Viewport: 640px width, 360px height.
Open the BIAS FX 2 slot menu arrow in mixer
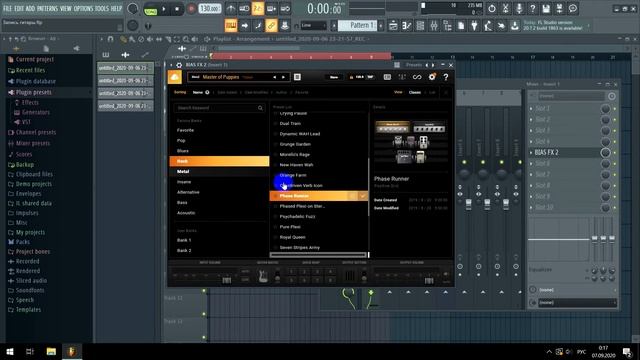531,153
